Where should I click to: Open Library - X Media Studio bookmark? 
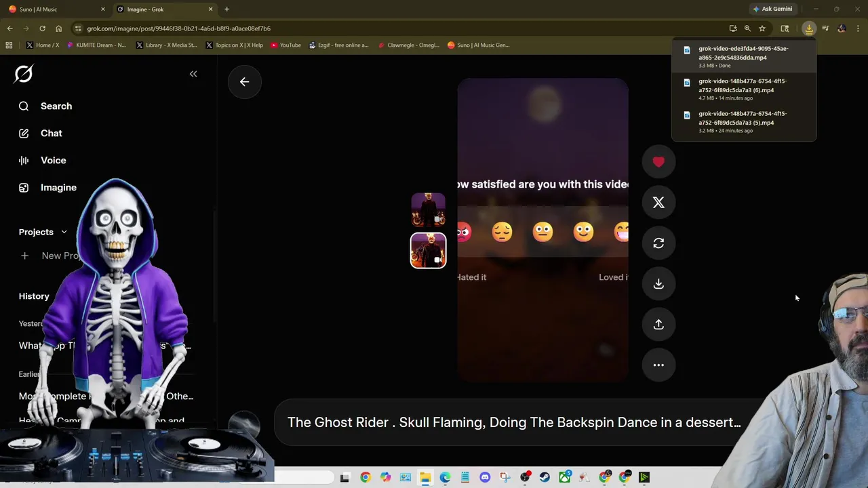(x=166, y=45)
